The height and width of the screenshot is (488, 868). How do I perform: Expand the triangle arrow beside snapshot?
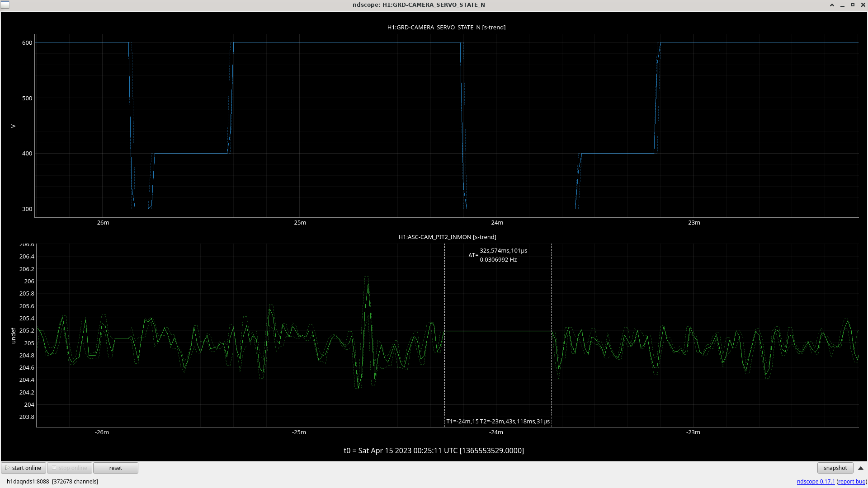[861, 468]
